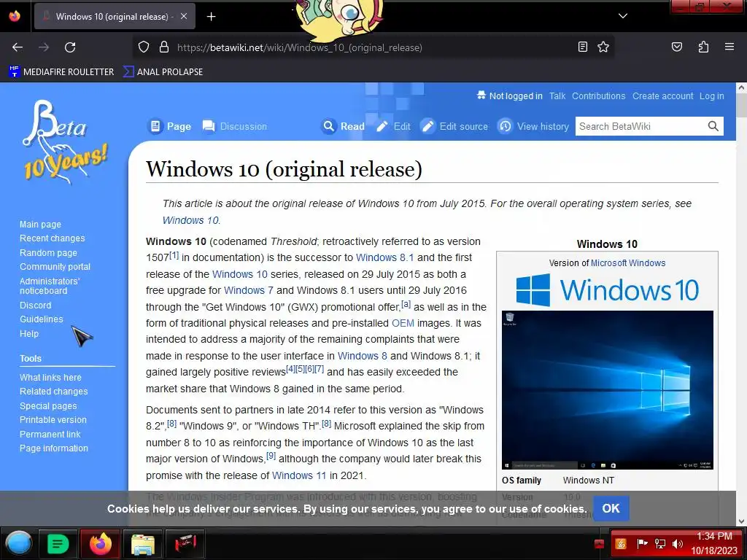Open Help in sidebar

tap(29, 334)
